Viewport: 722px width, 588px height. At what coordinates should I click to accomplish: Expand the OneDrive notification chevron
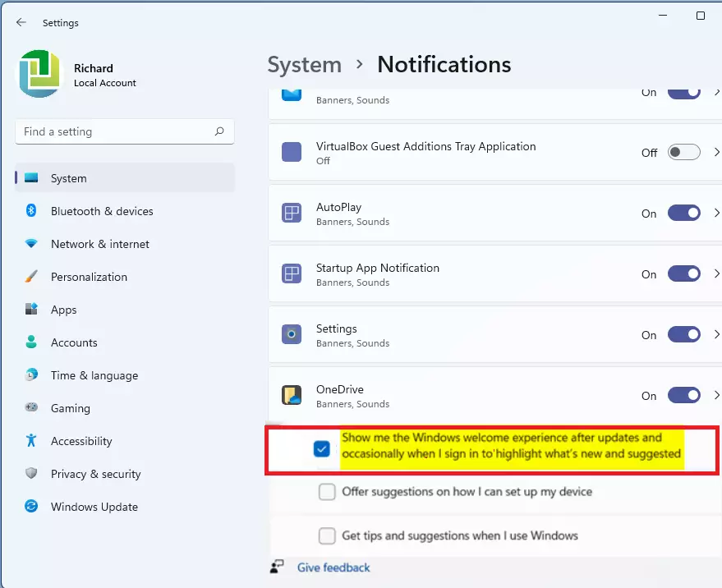[716, 396]
